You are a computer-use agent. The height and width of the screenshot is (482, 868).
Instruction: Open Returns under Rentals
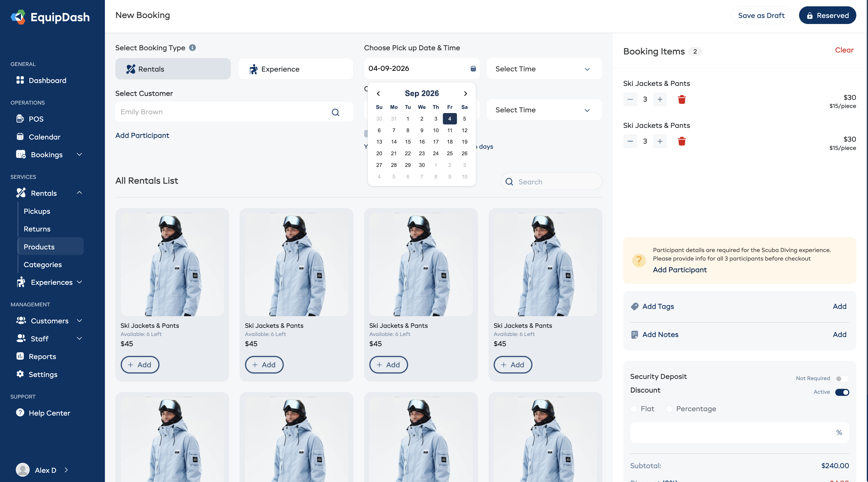click(37, 229)
